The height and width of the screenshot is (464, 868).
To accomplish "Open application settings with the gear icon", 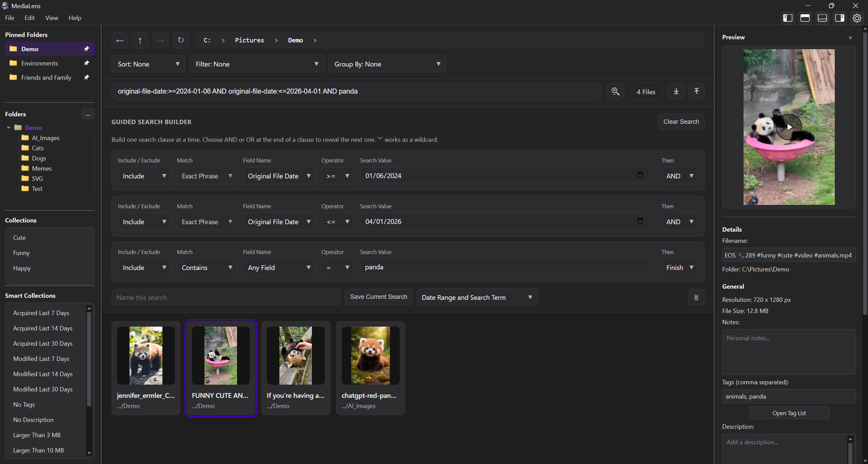I will pos(857,18).
